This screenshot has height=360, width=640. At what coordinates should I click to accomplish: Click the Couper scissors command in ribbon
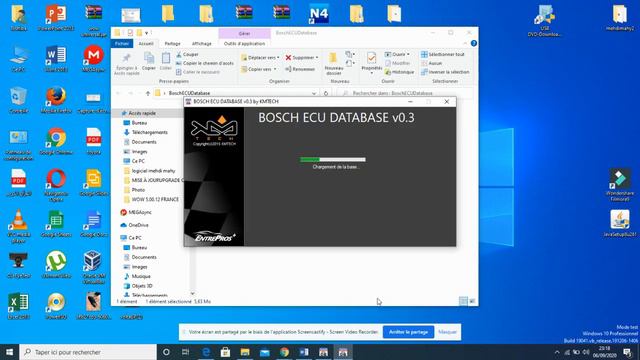(x=187, y=54)
